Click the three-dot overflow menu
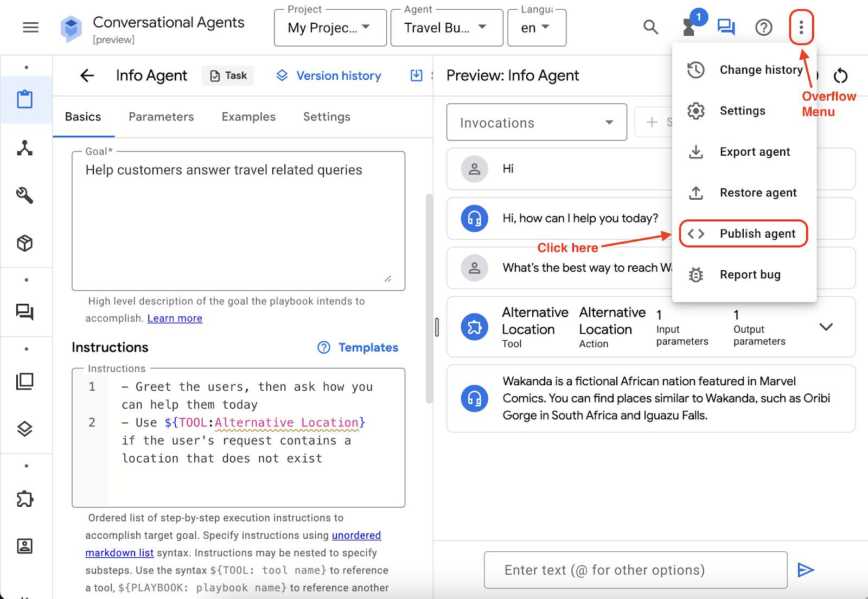 801,27
